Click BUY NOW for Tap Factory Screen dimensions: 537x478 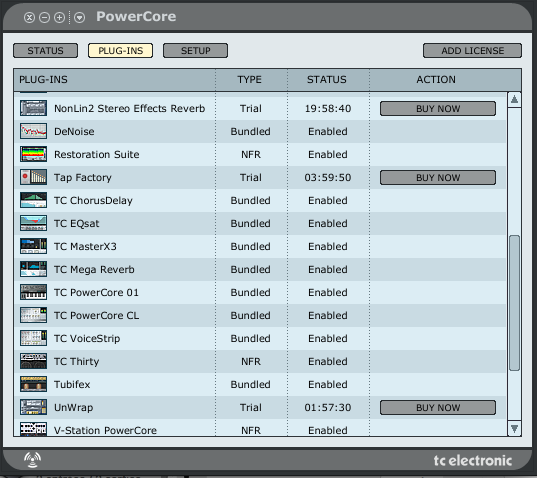[438, 178]
